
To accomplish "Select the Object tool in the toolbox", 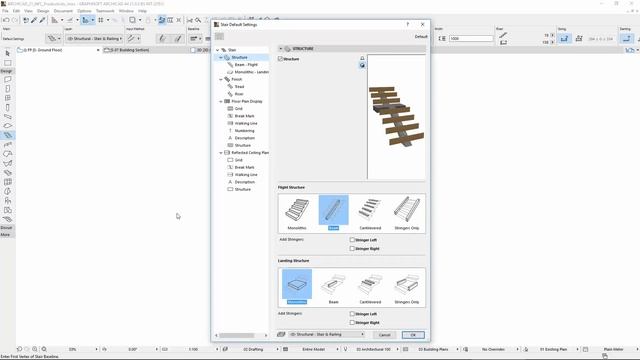I will (7, 200).
